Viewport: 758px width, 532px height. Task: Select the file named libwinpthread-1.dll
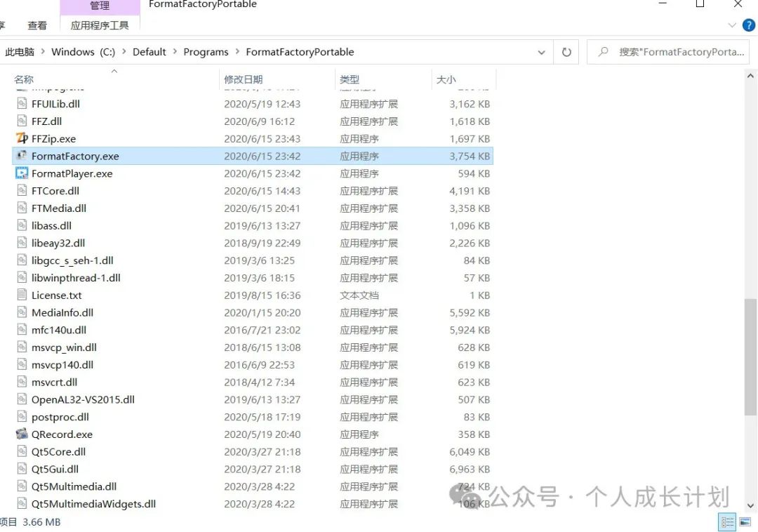(x=76, y=278)
